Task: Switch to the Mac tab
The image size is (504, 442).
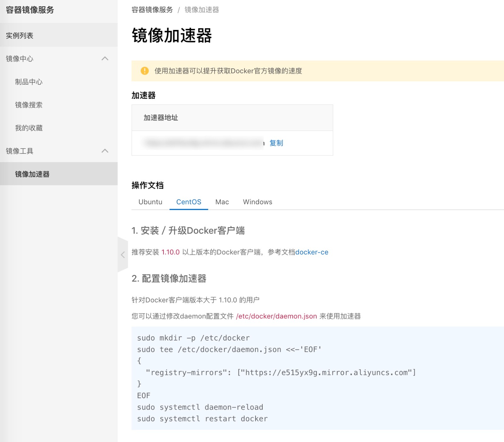Action: (222, 202)
